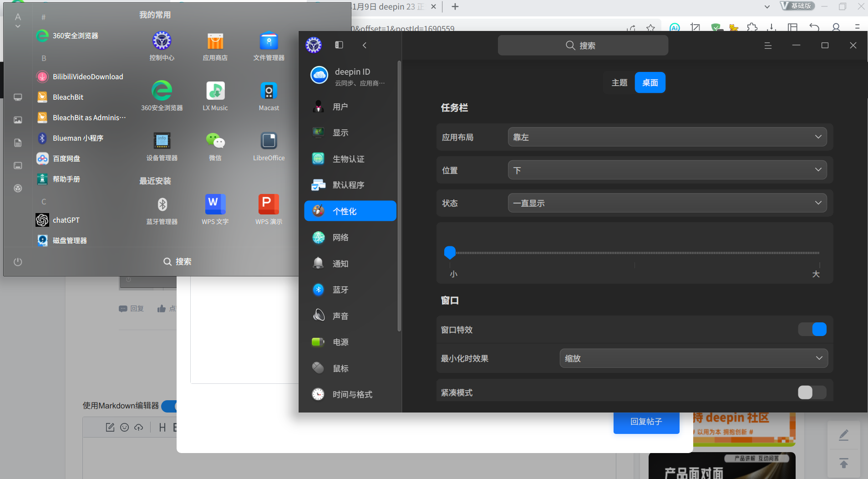Open BilibiliVideoDownload in the launcher list
The image size is (868, 479).
click(x=80, y=76)
